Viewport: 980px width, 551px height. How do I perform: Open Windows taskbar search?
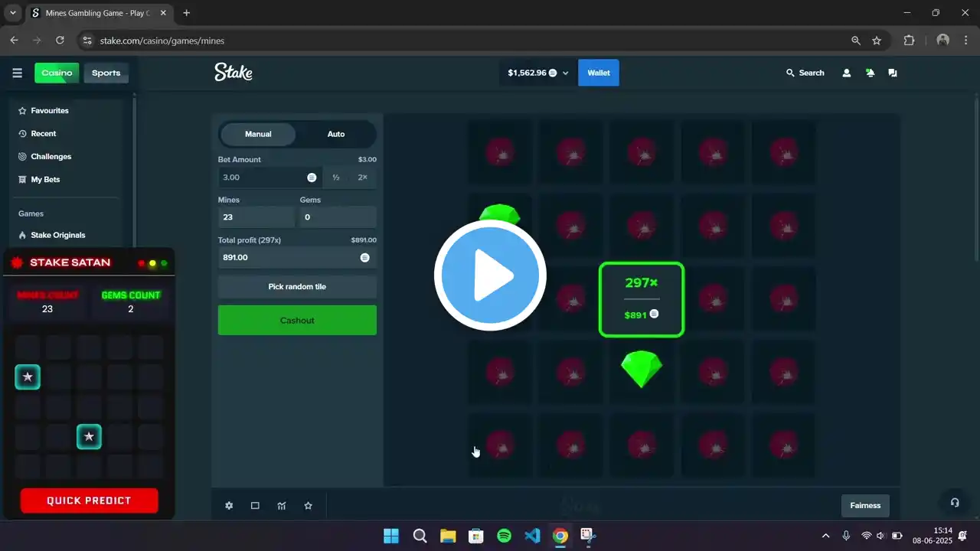tap(420, 536)
